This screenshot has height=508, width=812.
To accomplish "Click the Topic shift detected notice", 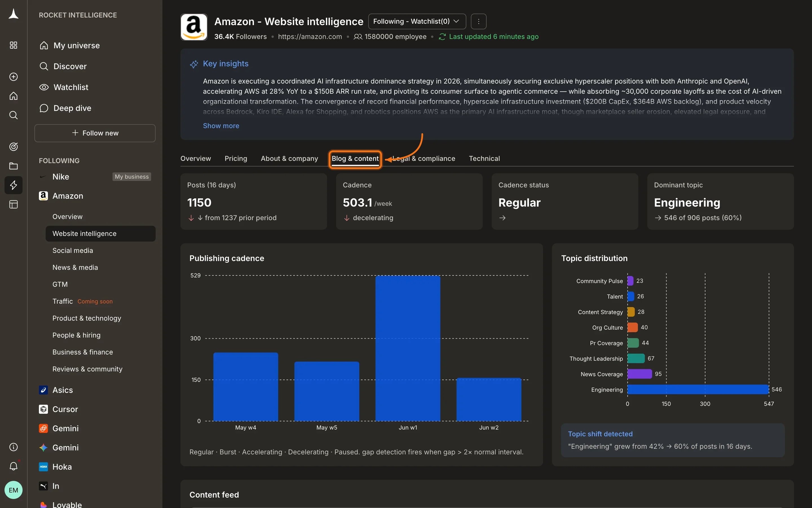I will tap(673, 441).
